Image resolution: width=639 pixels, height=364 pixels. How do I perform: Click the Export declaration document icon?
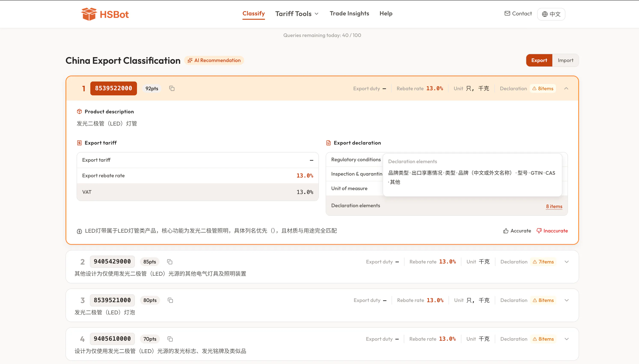tap(328, 143)
